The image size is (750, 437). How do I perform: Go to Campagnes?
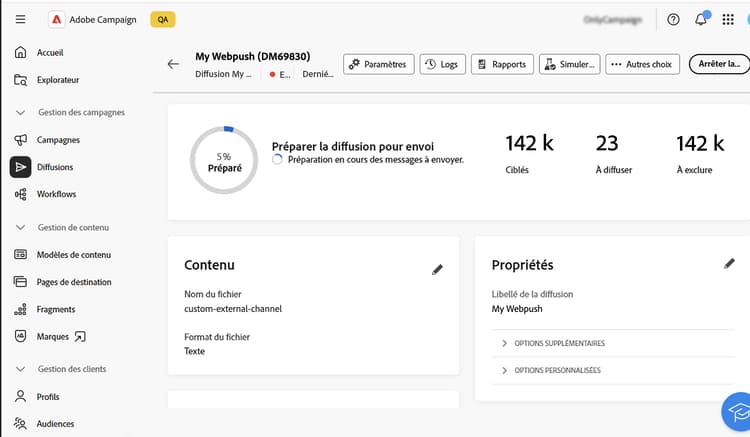click(x=58, y=140)
